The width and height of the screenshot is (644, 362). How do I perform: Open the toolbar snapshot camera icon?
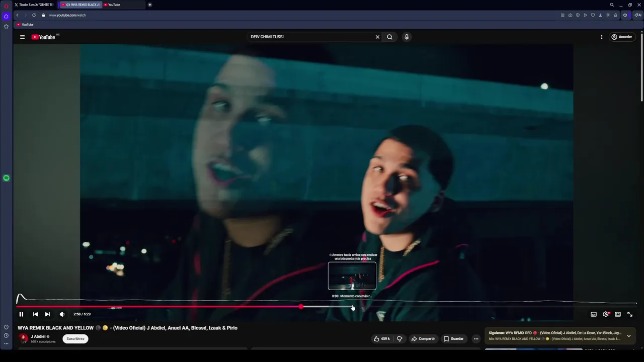(570, 15)
